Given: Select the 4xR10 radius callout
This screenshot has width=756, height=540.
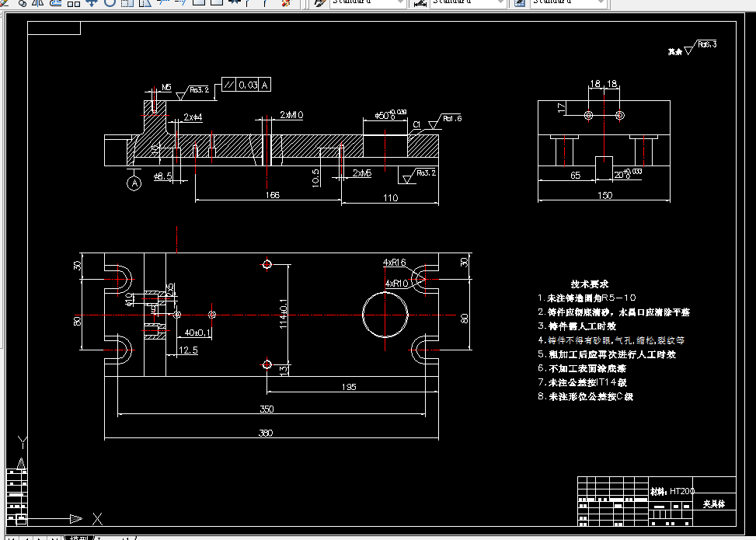Looking at the screenshot, I should click(396, 283).
